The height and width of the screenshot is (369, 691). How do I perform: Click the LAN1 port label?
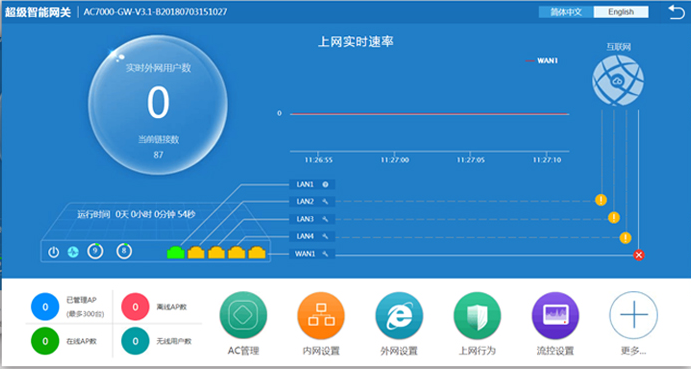click(305, 184)
